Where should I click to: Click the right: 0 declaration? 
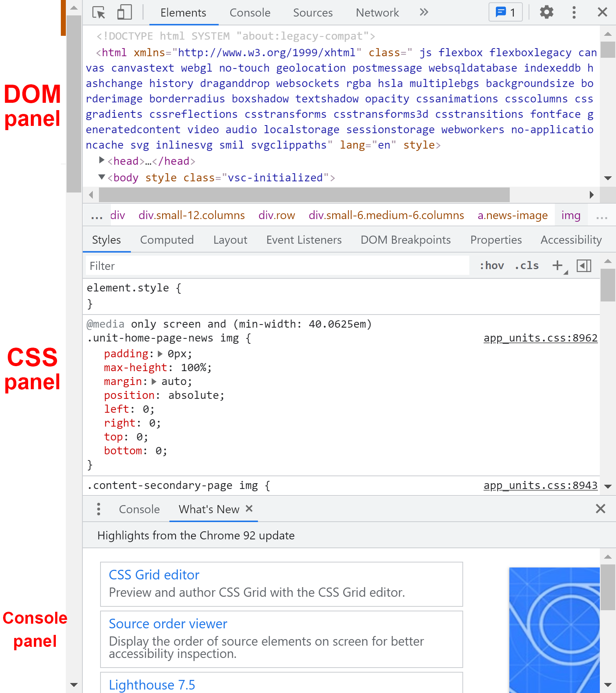point(132,423)
